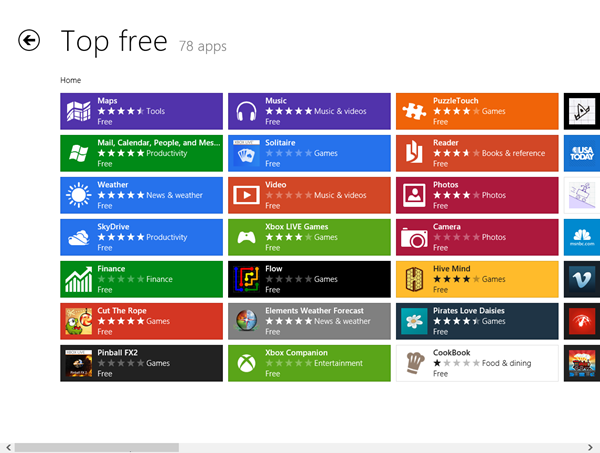
Task: Open the Music app title
Action: click(276, 101)
